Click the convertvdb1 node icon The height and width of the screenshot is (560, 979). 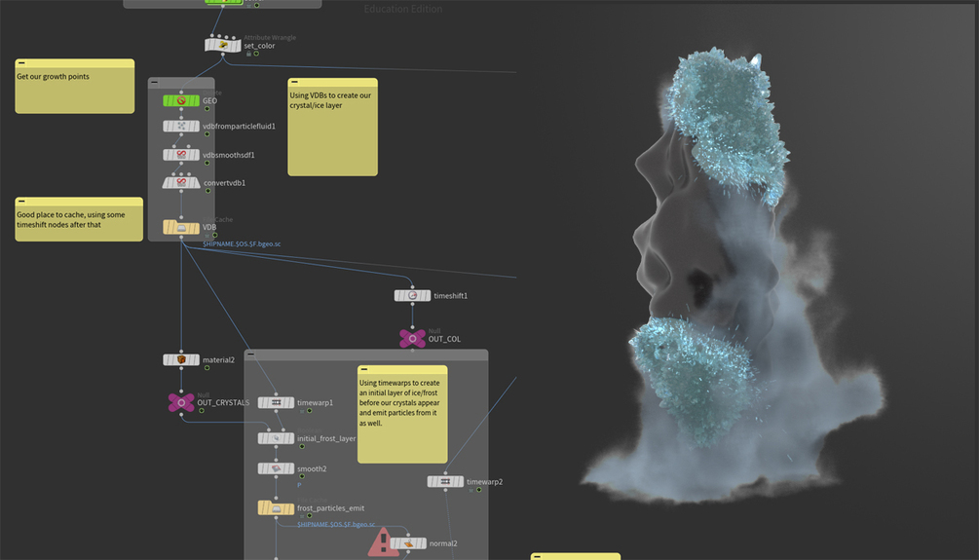tap(181, 183)
